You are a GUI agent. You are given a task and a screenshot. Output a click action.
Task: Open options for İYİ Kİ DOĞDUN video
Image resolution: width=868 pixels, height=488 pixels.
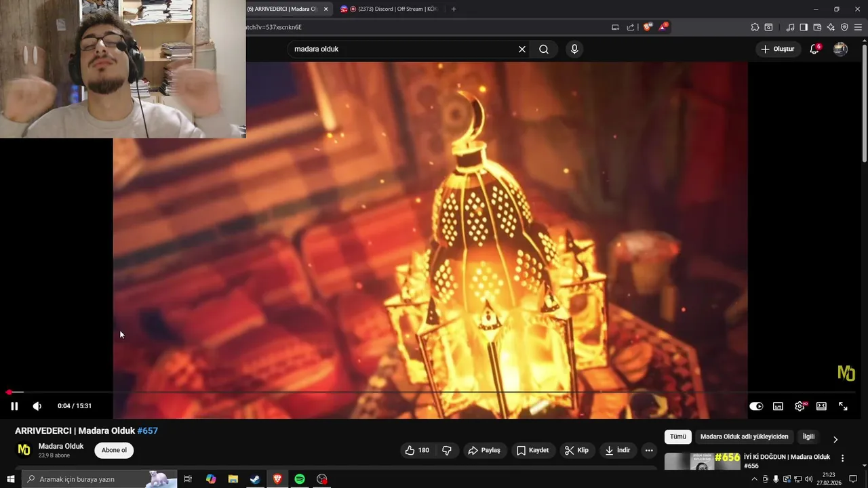pos(843,458)
